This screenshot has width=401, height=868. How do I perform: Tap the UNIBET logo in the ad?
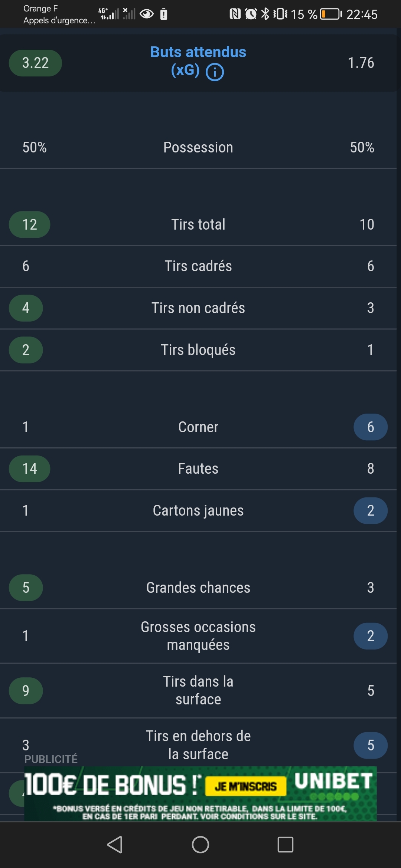tap(333, 782)
